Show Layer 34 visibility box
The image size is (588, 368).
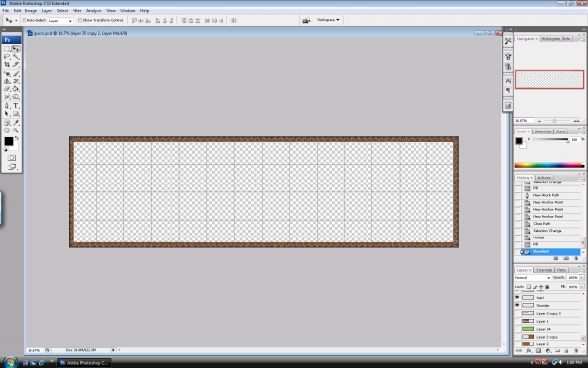pos(517,329)
